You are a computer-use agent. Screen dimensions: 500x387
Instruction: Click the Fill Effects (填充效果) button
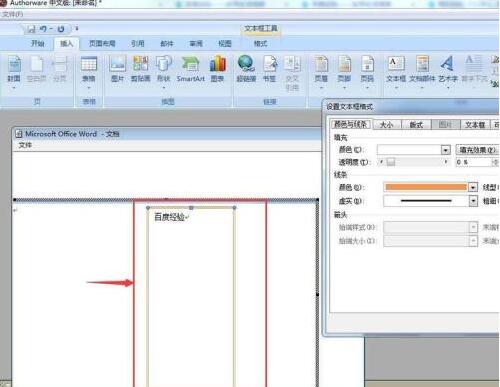477,150
